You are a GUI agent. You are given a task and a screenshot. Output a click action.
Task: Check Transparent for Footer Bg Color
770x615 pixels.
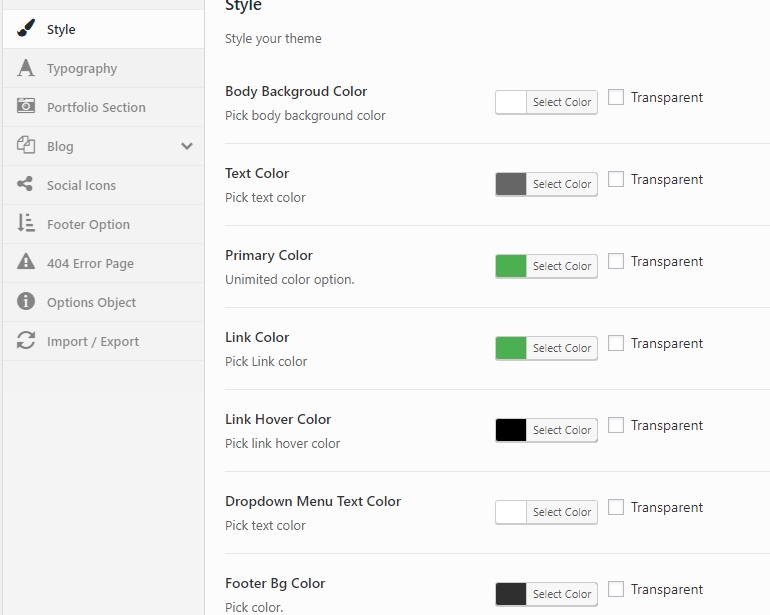616,589
